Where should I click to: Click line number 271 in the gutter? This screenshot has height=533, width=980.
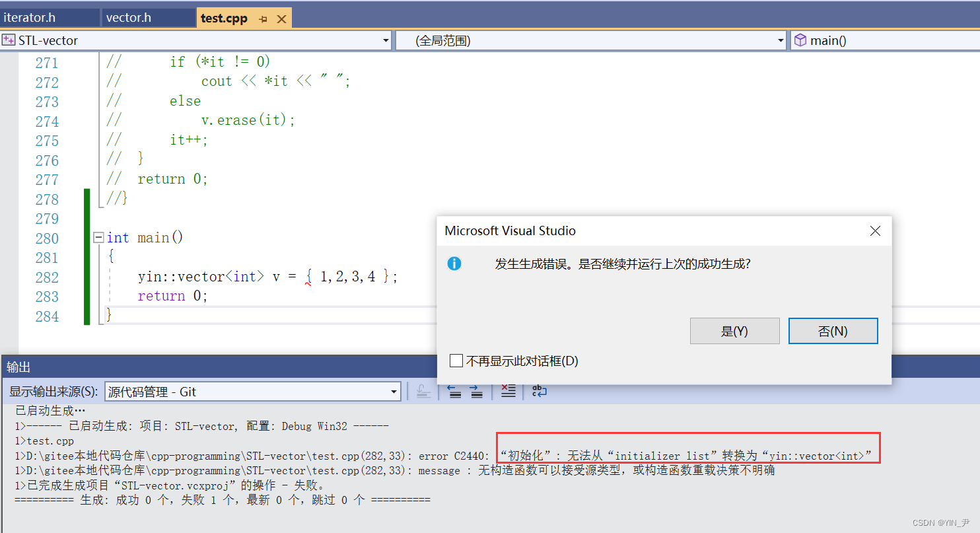click(47, 63)
